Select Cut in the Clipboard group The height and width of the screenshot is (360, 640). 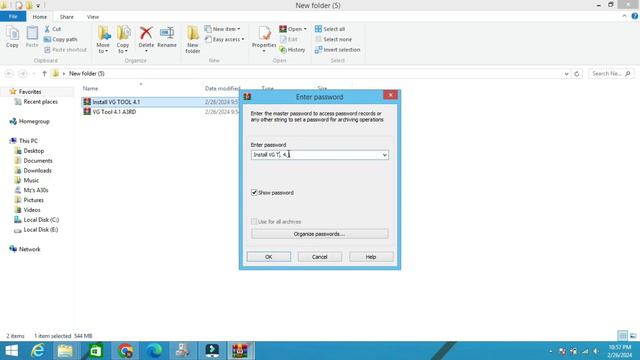pos(53,29)
